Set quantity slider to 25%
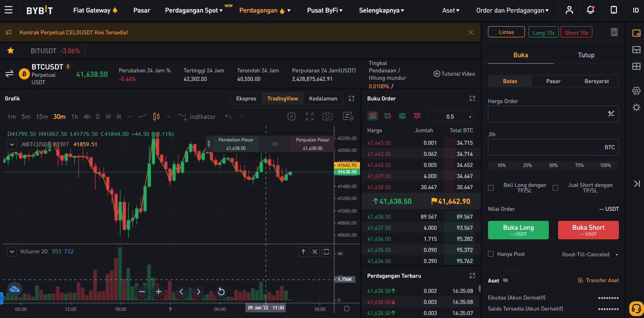Viewport: 644px width, 318px height. coord(527,165)
